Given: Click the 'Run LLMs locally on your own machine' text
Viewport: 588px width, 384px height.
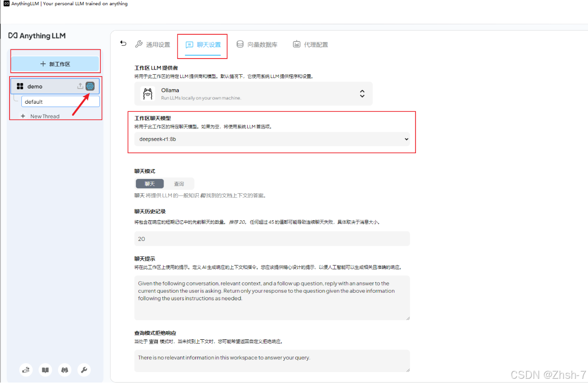Looking at the screenshot, I should pyautogui.click(x=201, y=98).
